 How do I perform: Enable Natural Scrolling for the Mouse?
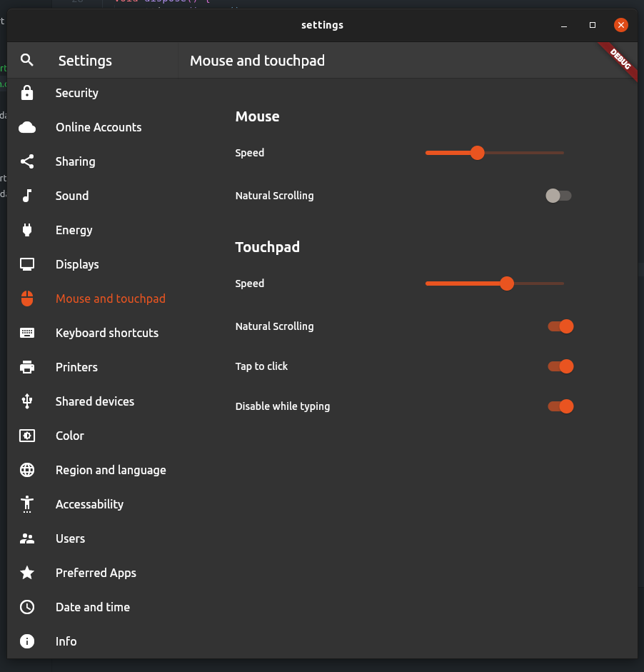coord(558,196)
